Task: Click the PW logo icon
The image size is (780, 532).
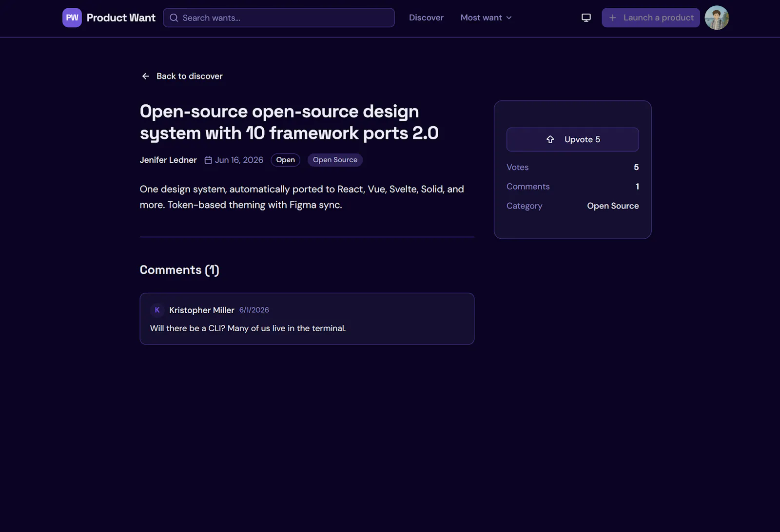Action: point(72,18)
